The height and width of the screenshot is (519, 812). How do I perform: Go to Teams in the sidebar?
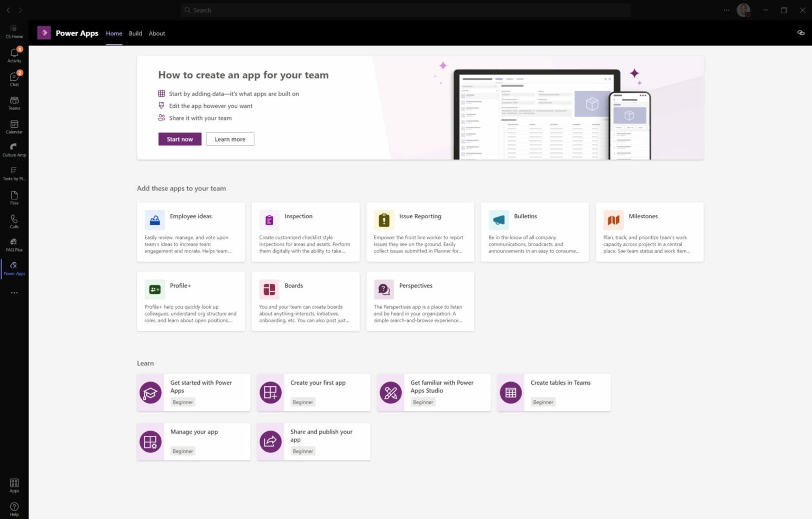pos(14,103)
